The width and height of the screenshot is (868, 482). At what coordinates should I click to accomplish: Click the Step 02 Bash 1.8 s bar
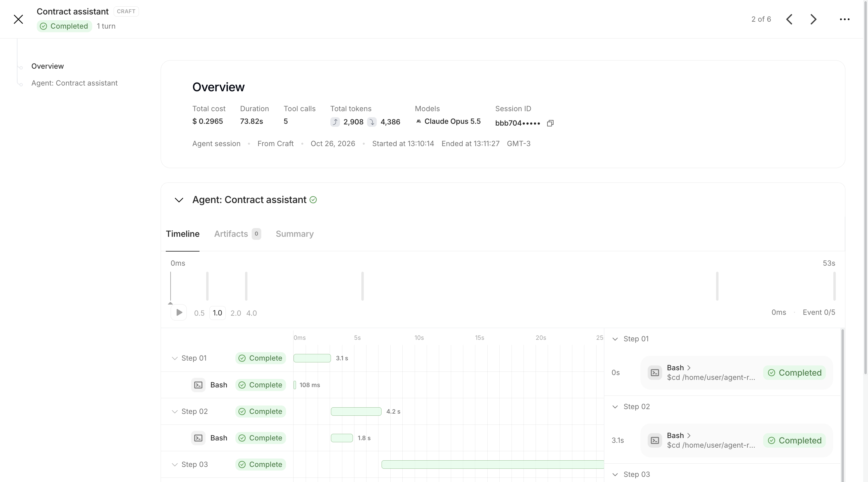coord(342,438)
